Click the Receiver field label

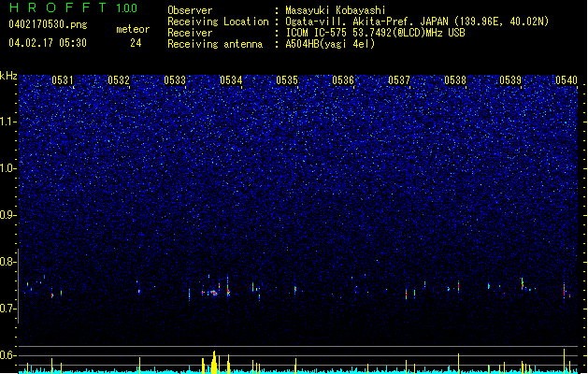pyautogui.click(x=190, y=33)
